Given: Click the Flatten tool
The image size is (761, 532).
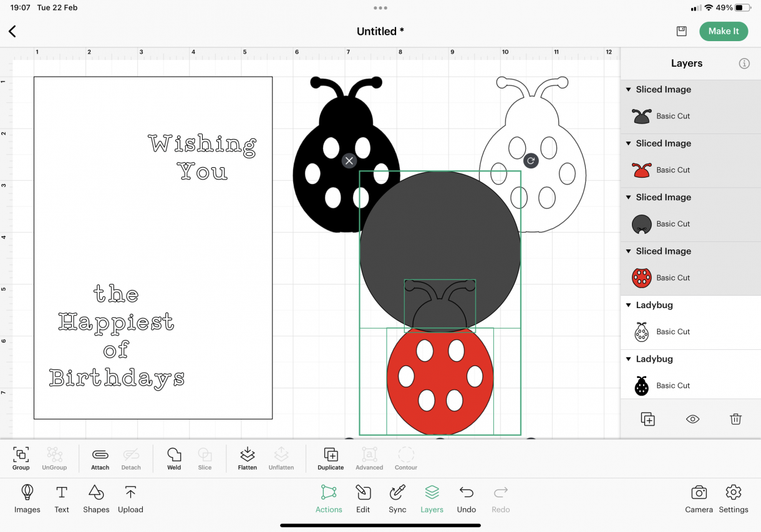Looking at the screenshot, I should coord(248,458).
